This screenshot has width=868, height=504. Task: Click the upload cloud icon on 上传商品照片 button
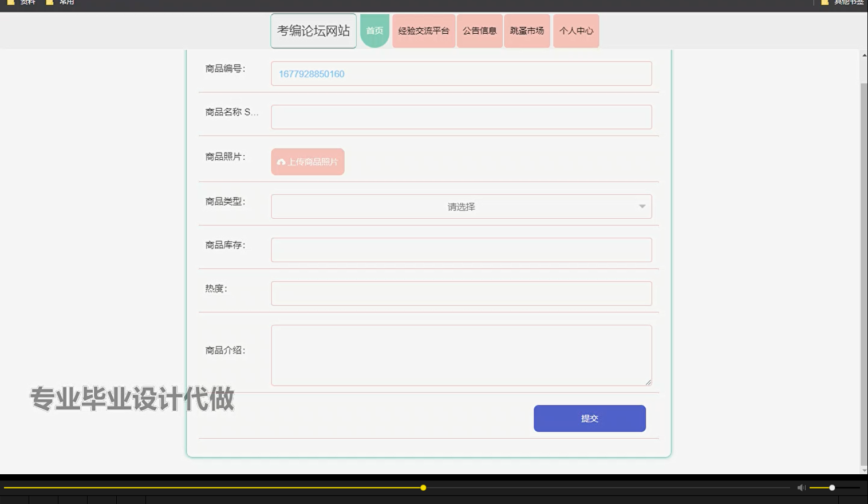pyautogui.click(x=281, y=162)
